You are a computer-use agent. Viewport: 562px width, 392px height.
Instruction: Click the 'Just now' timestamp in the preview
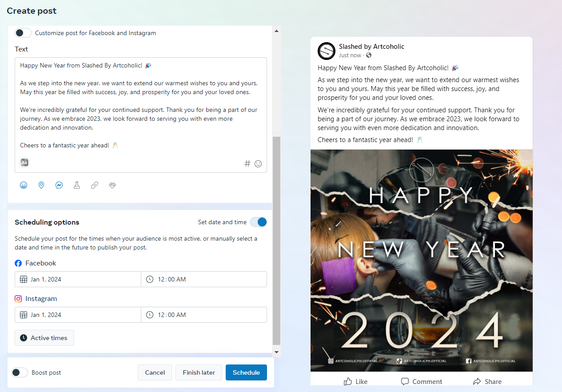tap(350, 55)
